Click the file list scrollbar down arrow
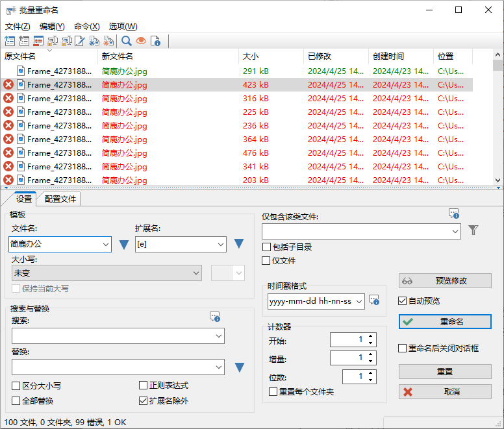The width and height of the screenshot is (504, 429). pyautogui.click(x=498, y=180)
